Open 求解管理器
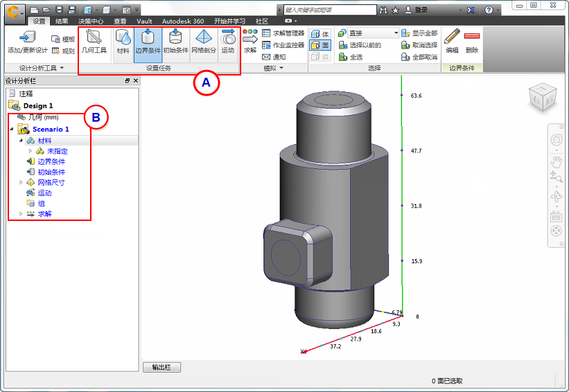This screenshot has height=392, width=569. click(x=283, y=33)
